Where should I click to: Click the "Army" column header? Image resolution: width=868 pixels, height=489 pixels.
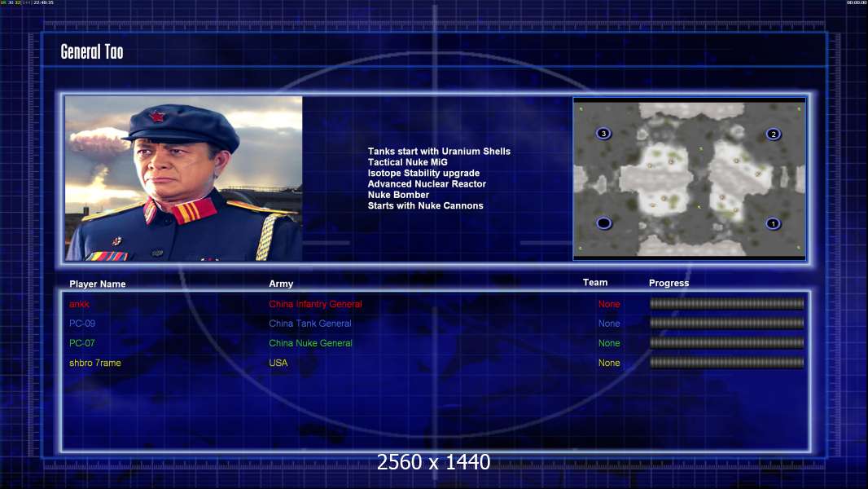tap(281, 284)
